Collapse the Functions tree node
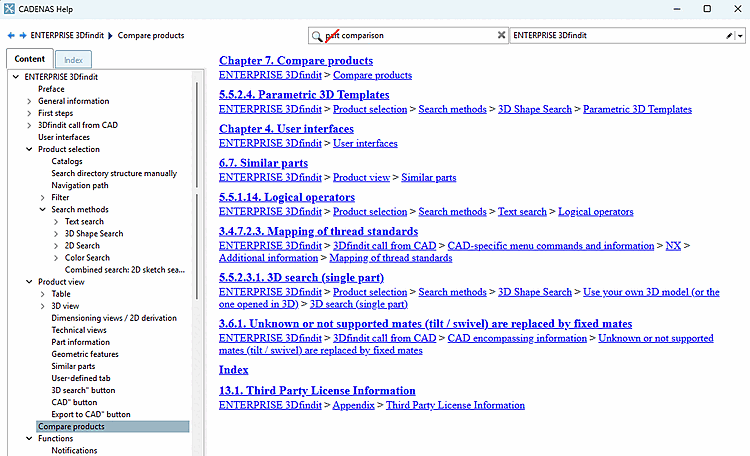Screen dimensions: 750x456 [29, 438]
